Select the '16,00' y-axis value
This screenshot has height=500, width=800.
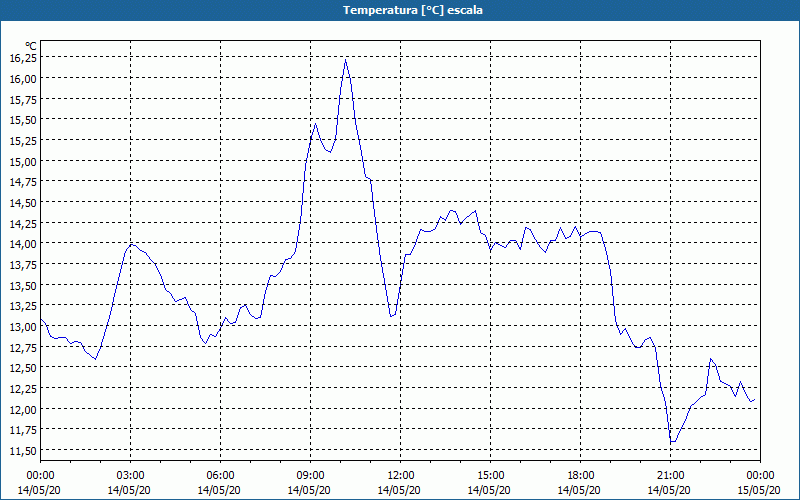click(x=23, y=79)
